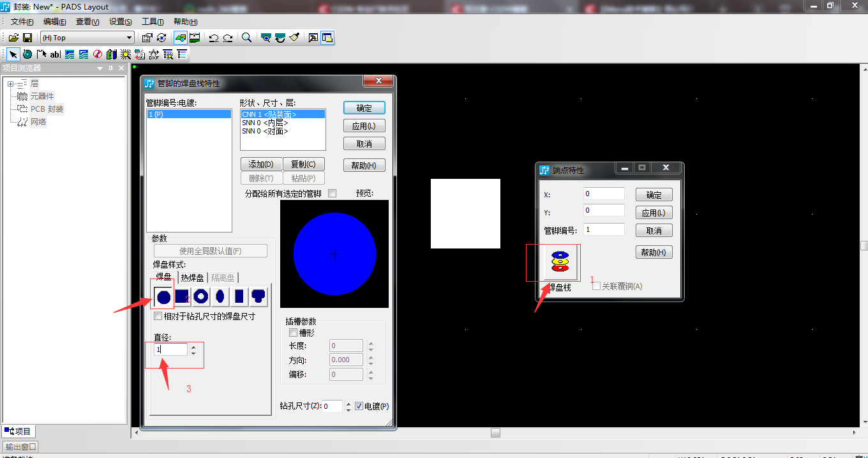
Task: Uncheck the 电镀(P) plated checkbox
Action: click(x=359, y=406)
